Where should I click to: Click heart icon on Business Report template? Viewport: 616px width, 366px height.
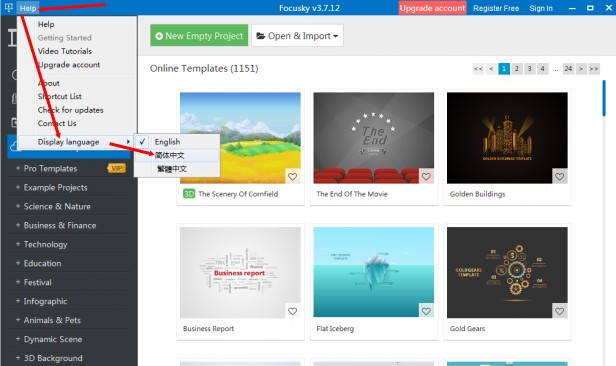292,311
